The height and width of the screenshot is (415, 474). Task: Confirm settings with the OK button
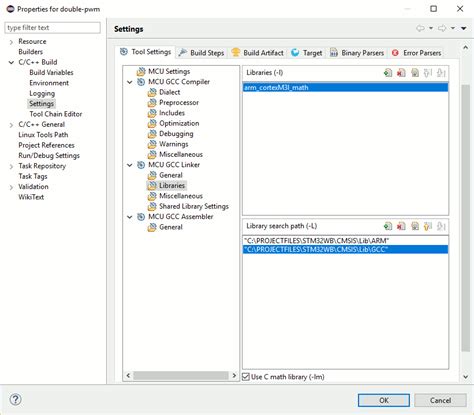pyautogui.click(x=384, y=400)
